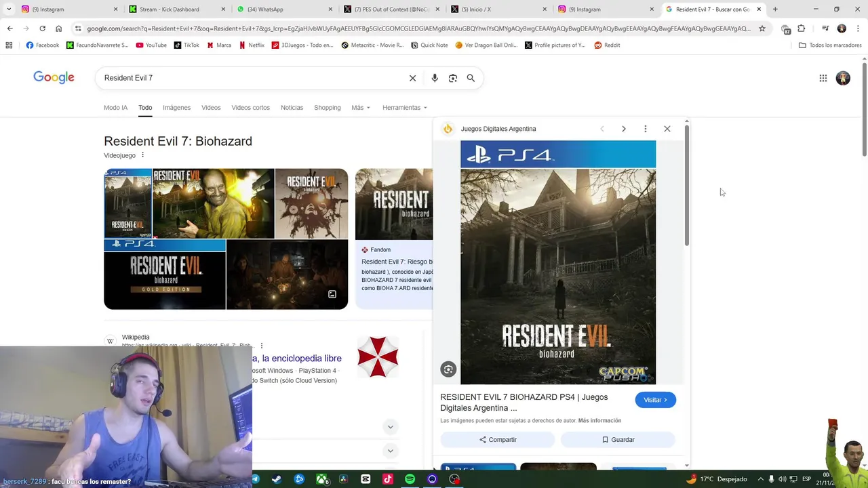Select the smiling man Resident Evil thumbnail
This screenshot has height=488, width=868.
click(214, 203)
